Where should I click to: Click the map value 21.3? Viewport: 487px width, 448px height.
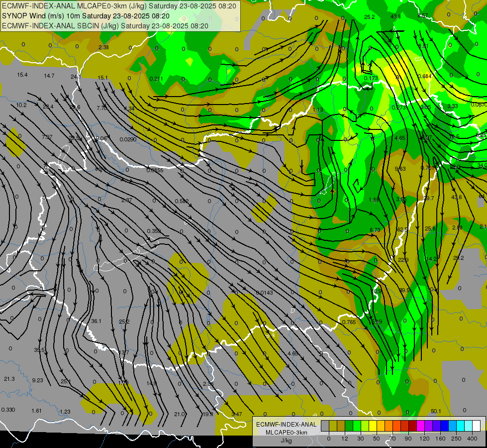pos(9,379)
